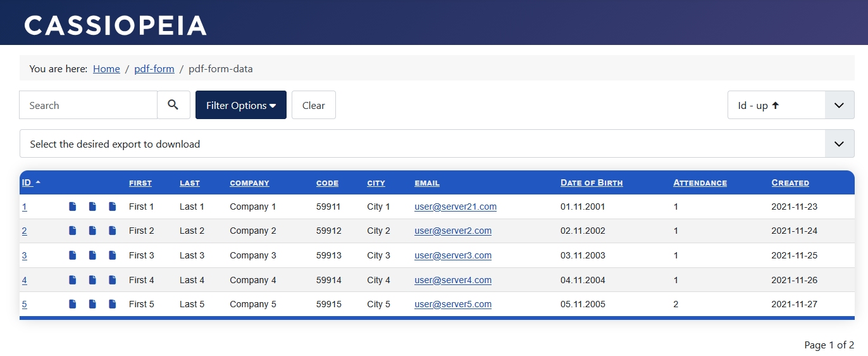Sort the table by Attendance column

[x=700, y=182]
